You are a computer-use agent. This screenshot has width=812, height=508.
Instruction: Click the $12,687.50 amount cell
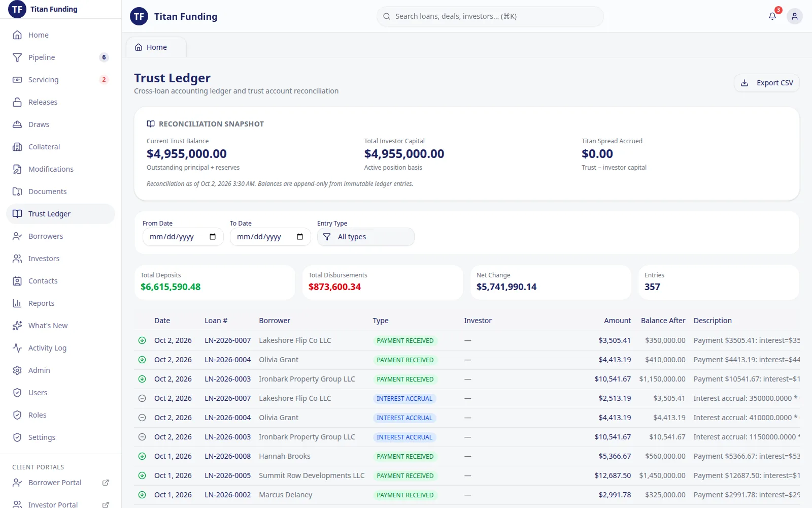pos(613,475)
